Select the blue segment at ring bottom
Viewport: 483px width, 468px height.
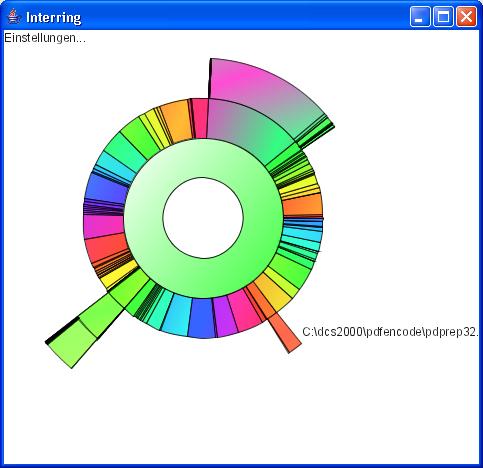(x=202, y=318)
